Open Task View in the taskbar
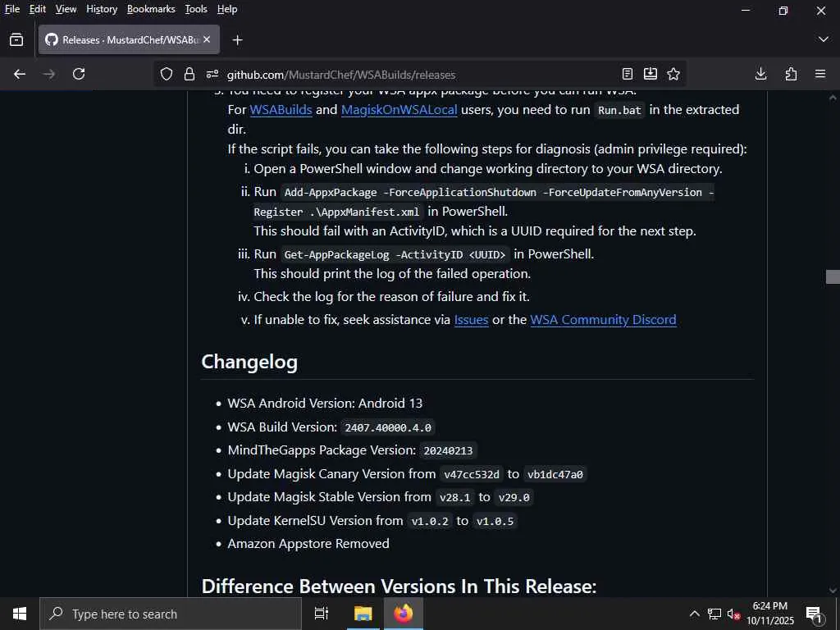Image resolution: width=840 pixels, height=630 pixels. click(322, 614)
